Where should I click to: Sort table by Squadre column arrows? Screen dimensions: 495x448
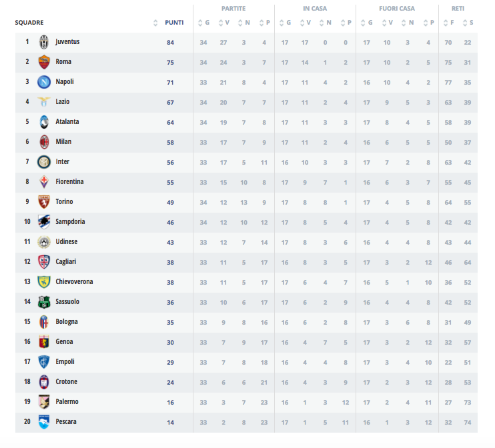point(155,23)
